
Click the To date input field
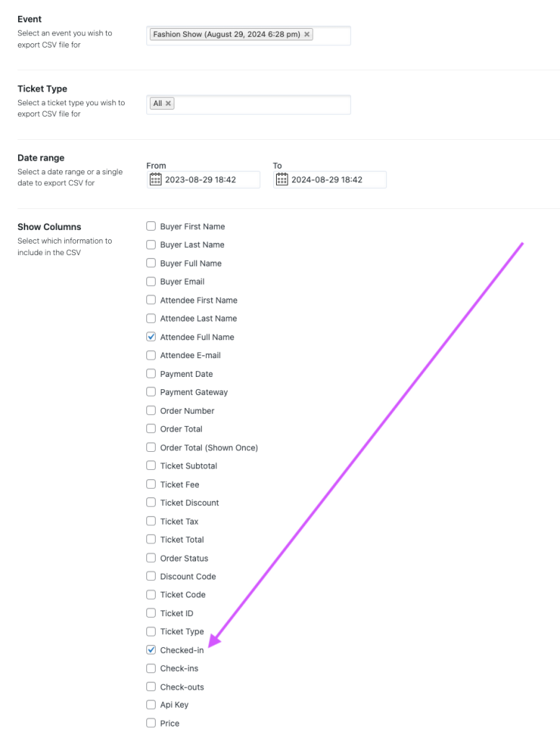click(x=336, y=179)
